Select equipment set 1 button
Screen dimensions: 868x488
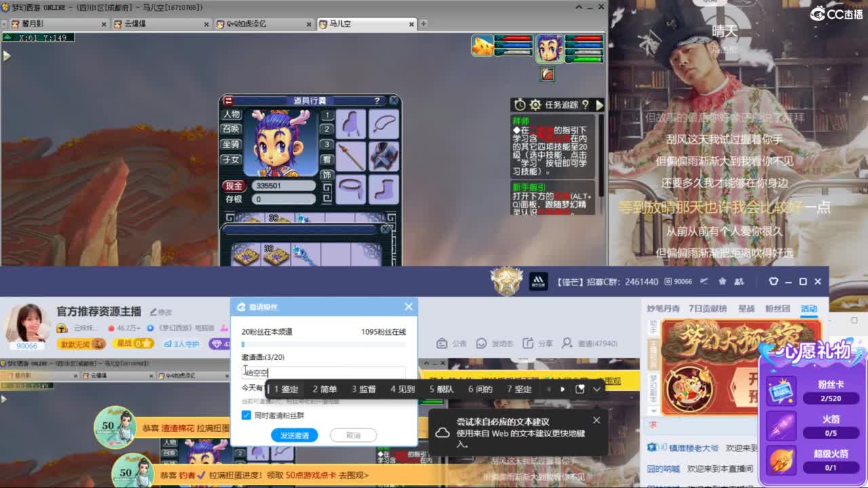pos(327,115)
